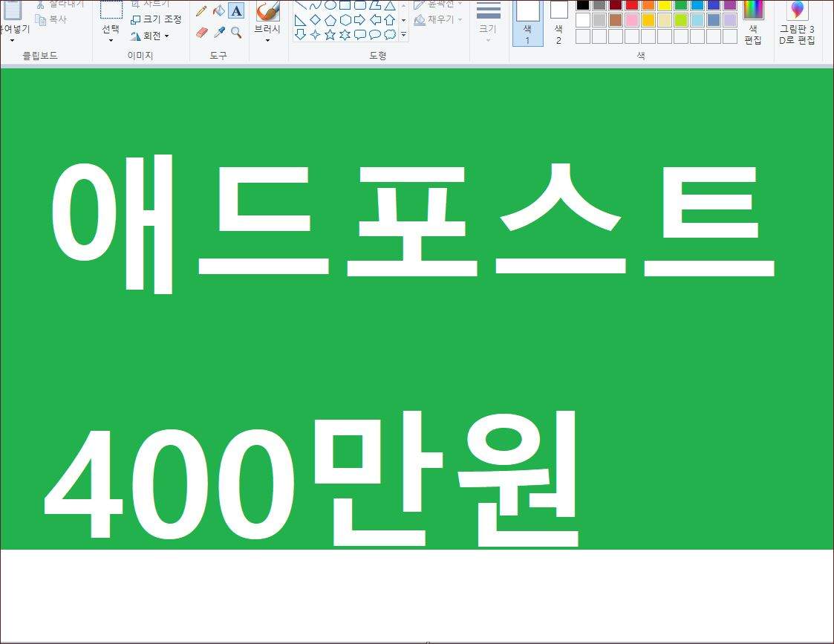The width and height of the screenshot is (834, 644).
Task: Choose the four-point star shape
Action: coord(316,35)
